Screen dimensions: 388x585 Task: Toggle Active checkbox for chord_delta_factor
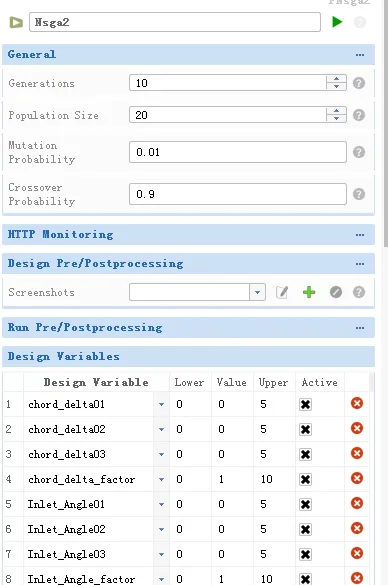305,479
